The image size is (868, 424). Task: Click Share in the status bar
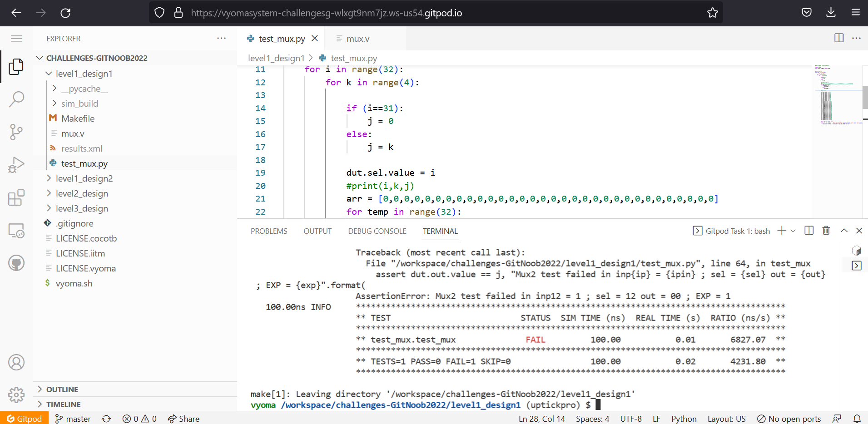coord(184,419)
